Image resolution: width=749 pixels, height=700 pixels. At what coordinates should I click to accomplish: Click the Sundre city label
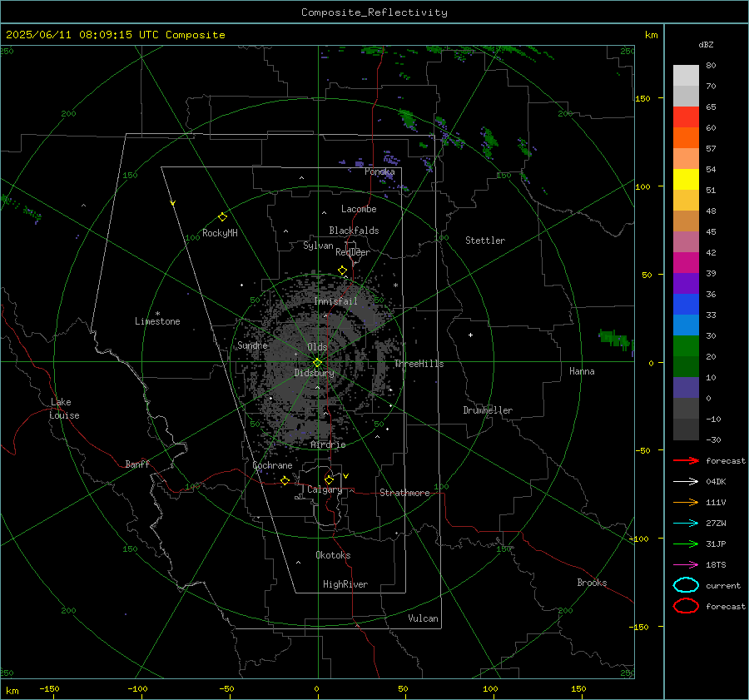click(x=252, y=345)
